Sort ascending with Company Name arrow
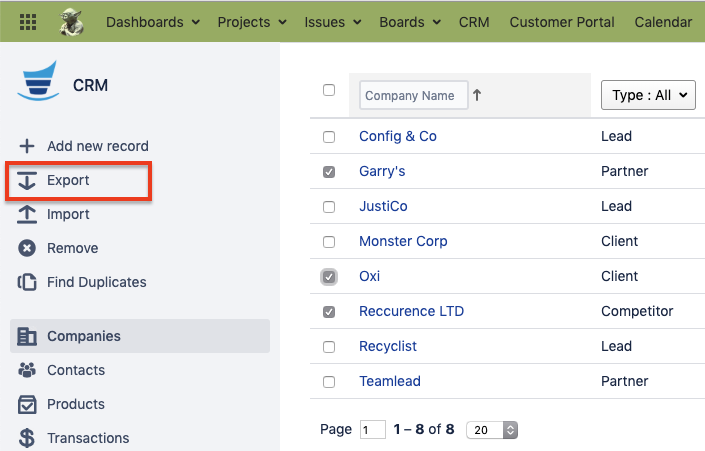 tap(477, 95)
